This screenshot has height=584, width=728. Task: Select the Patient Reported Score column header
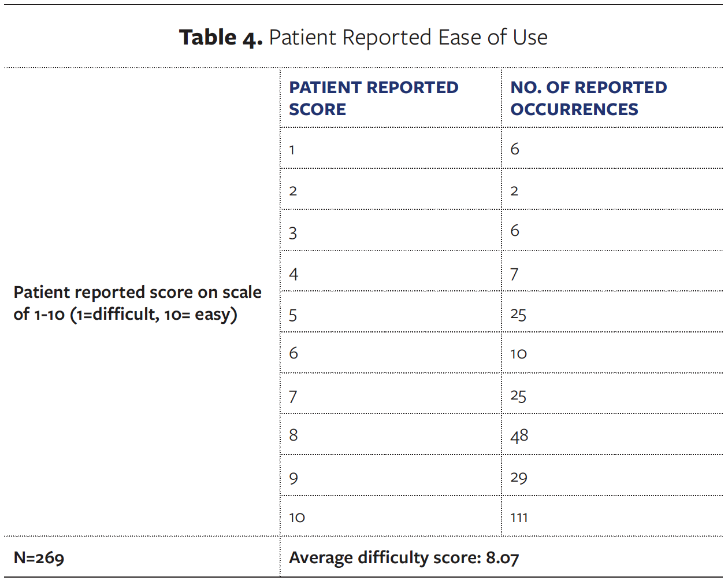(x=373, y=98)
